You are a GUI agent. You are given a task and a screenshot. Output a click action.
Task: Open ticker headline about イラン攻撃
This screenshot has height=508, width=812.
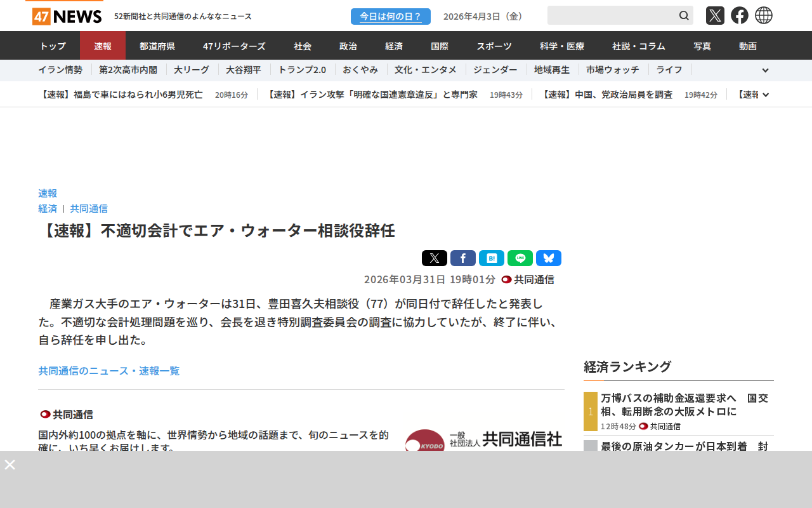(x=371, y=95)
